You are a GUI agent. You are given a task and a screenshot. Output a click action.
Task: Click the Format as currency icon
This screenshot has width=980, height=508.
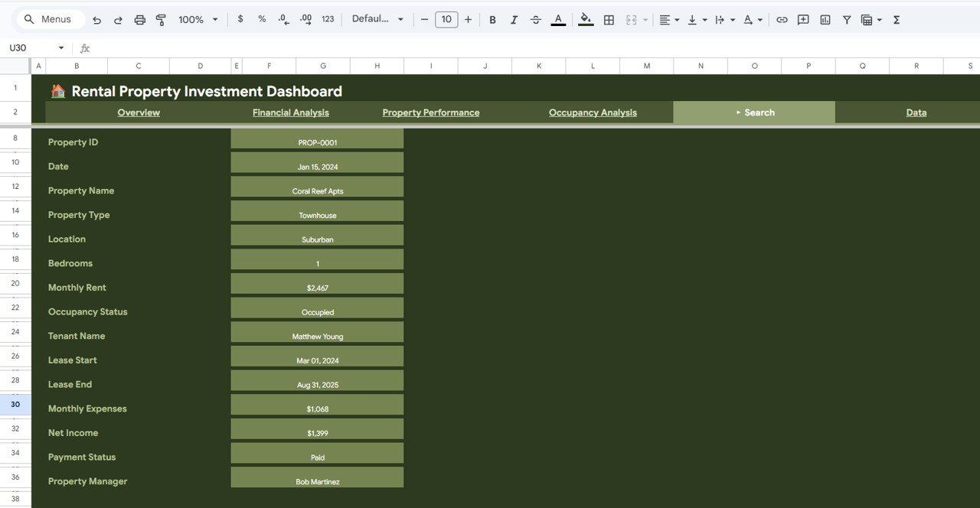click(x=240, y=19)
